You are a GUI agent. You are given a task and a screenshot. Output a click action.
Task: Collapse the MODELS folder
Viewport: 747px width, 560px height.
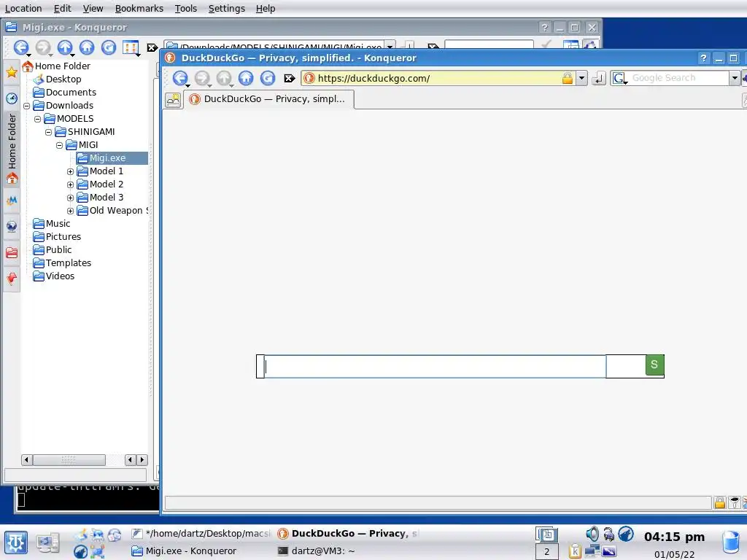coord(38,119)
